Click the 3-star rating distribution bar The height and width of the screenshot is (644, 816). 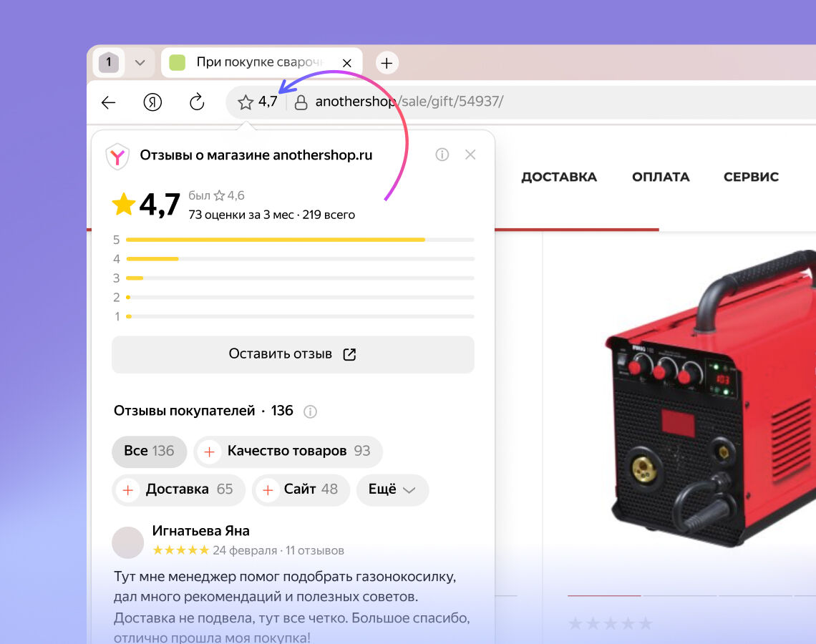click(x=300, y=278)
